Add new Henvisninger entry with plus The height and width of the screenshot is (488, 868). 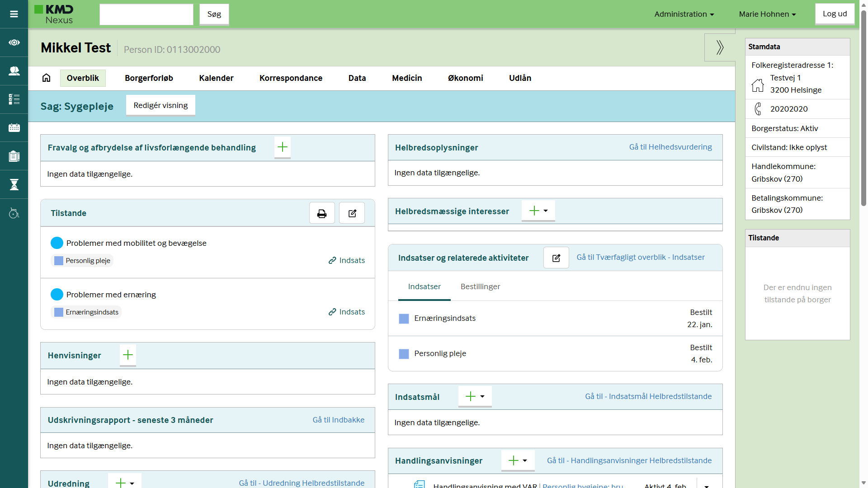point(128,355)
